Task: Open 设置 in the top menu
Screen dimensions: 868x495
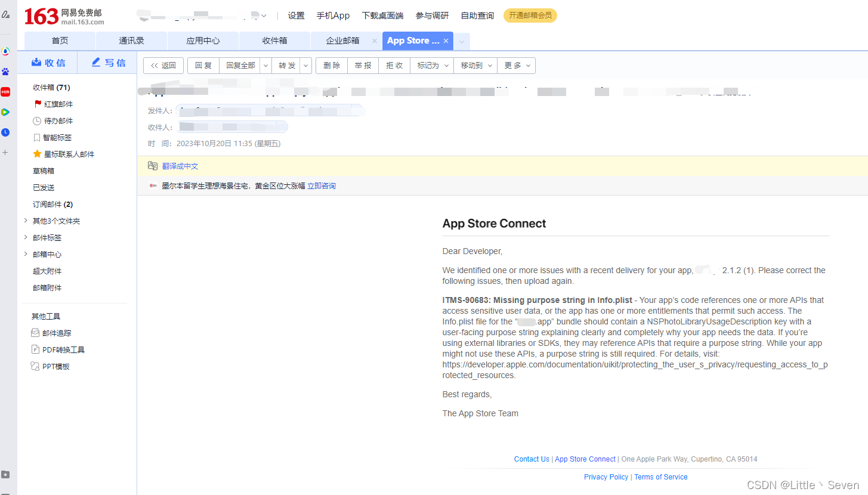Action: 296,16
